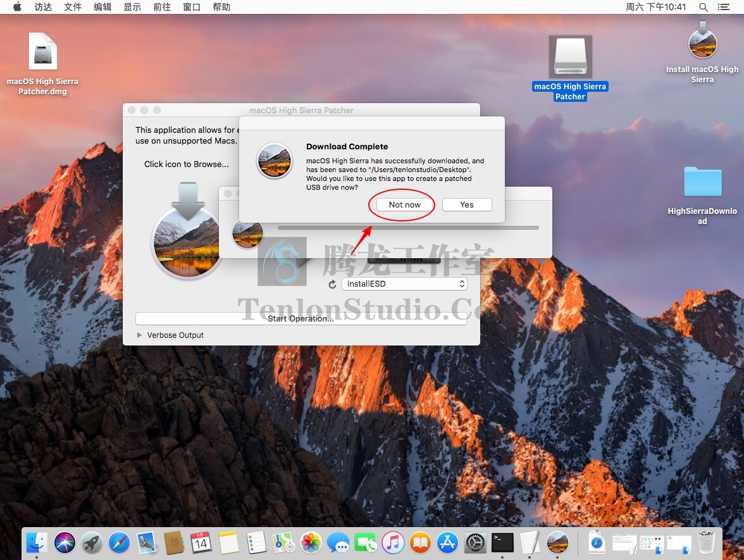The width and height of the screenshot is (744, 560).
Task: Click the macOS High Sierra Patcher window title bar
Action: [301, 110]
